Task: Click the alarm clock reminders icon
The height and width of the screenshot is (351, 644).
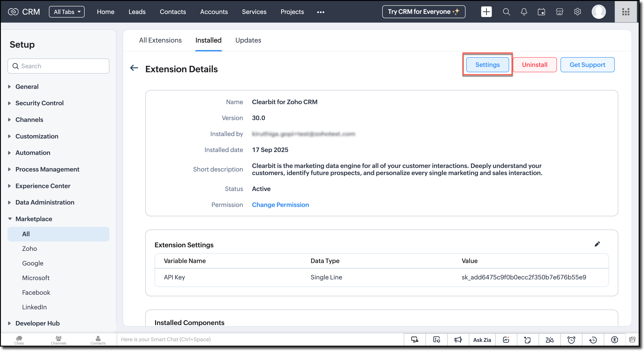Action: [x=571, y=340]
